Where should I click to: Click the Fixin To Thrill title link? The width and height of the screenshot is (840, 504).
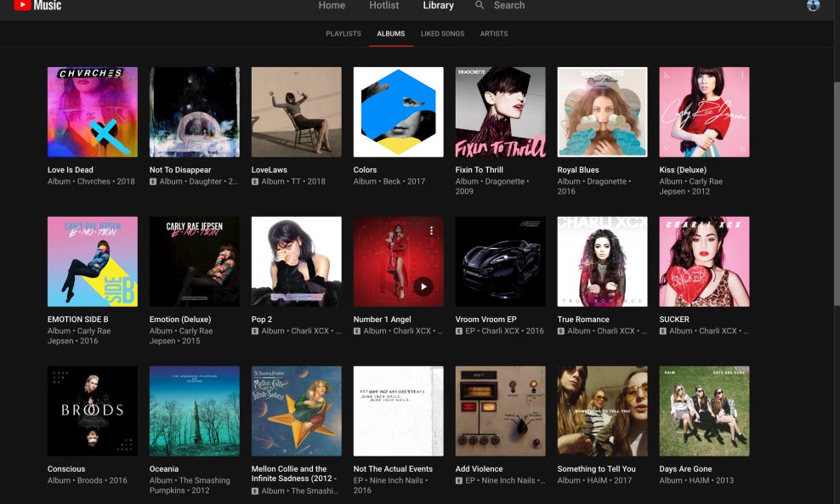479,170
